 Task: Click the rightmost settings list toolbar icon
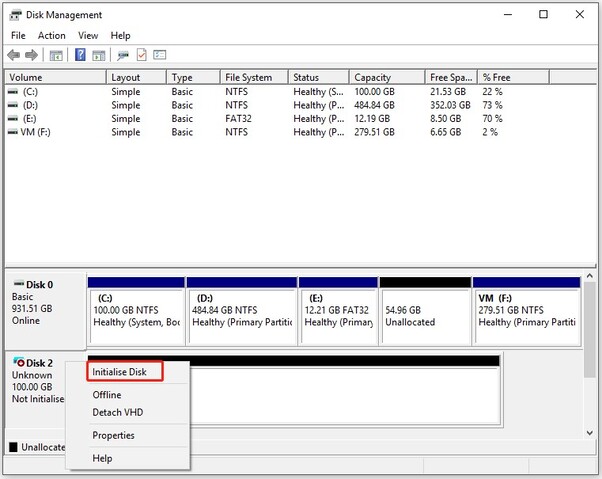point(159,55)
